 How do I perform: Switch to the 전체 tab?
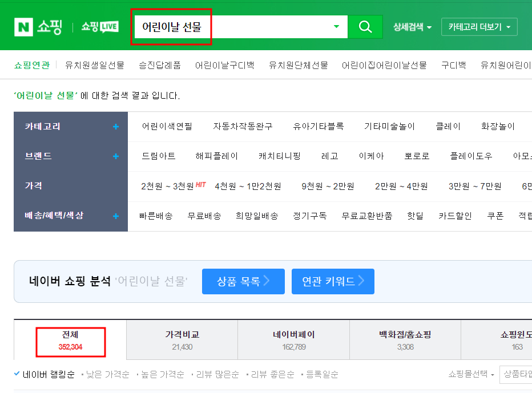[70, 340]
